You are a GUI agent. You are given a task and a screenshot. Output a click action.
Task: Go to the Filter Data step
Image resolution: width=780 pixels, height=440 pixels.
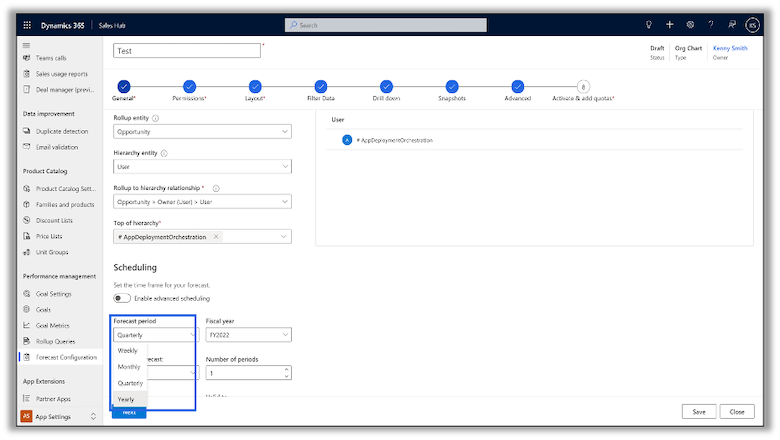321,87
